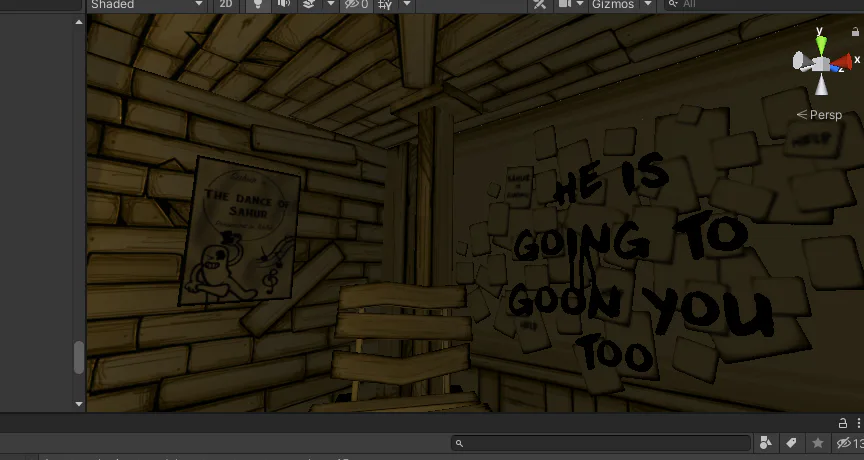Open the Shaded draw mode dropdown
Image resolution: width=864 pixels, height=460 pixels.
146,4
